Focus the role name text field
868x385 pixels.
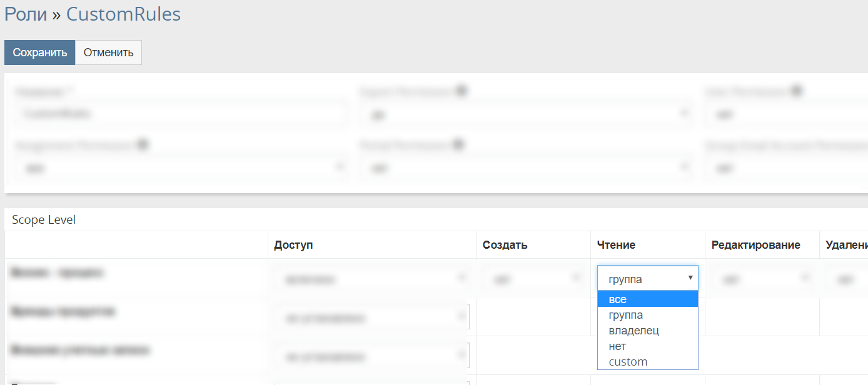click(181, 114)
